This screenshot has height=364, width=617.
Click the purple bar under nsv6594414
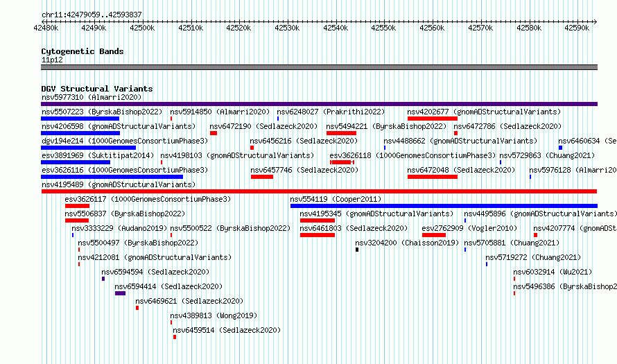click(121, 293)
